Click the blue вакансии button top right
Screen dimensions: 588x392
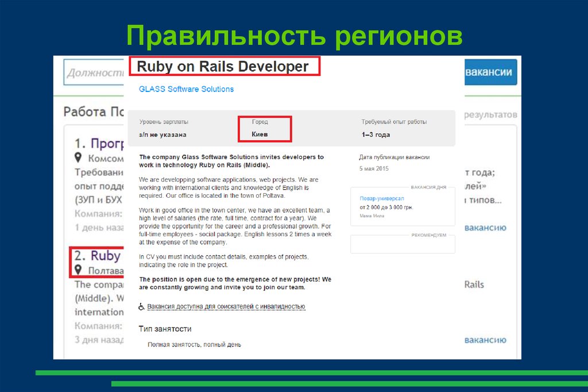(490, 72)
